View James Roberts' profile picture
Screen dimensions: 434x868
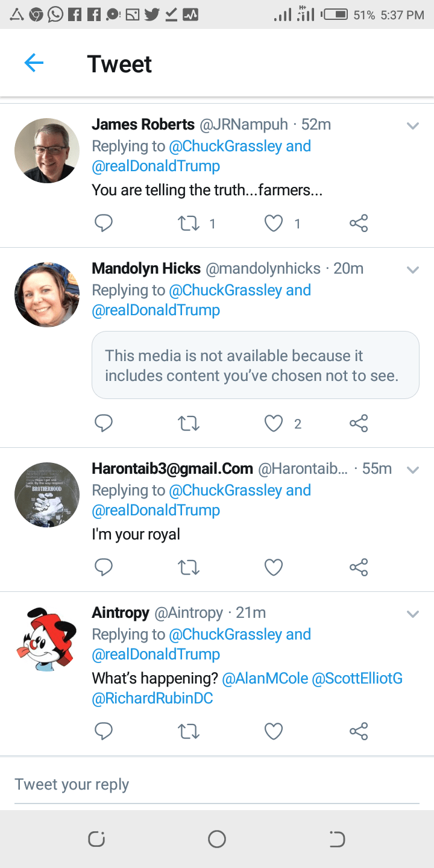(47, 151)
